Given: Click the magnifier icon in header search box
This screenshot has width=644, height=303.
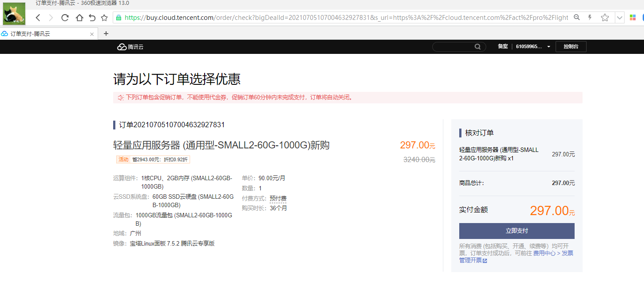Looking at the screenshot, I should coord(478,47).
